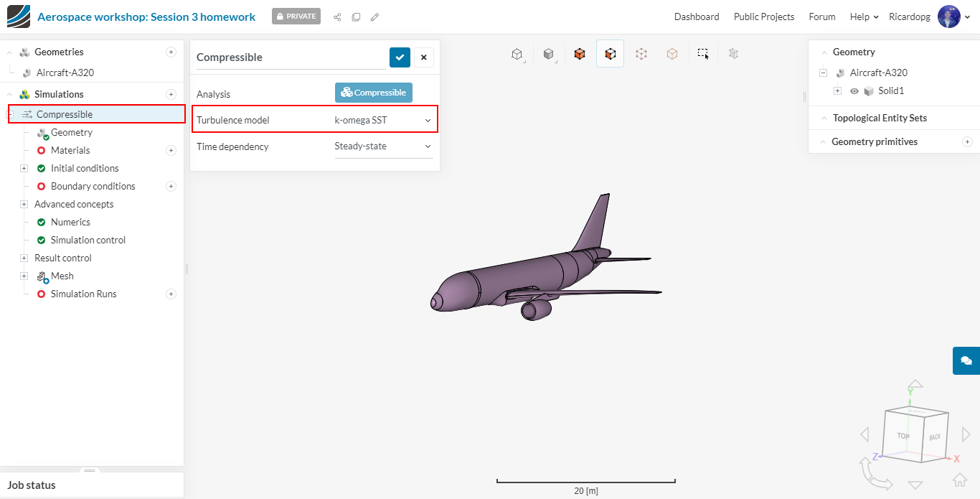The image size is (980, 499).
Task: Expand the Solid1 node
Action: 837,91
